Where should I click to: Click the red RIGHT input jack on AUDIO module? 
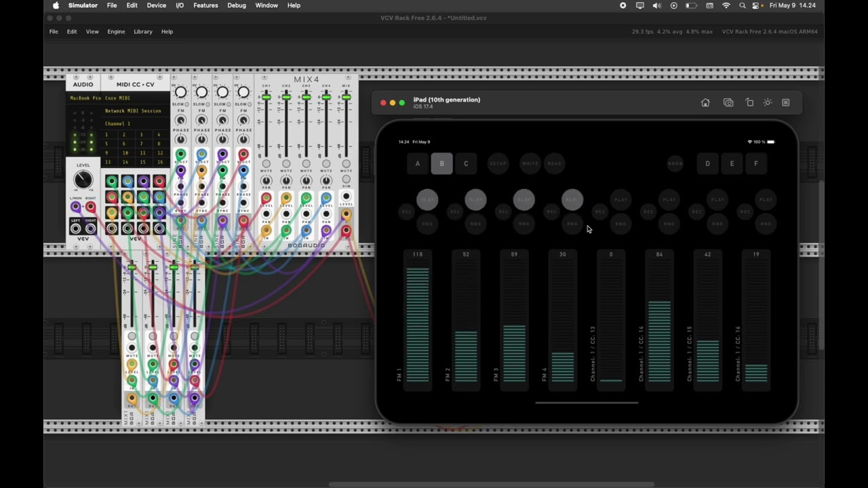pos(90,207)
